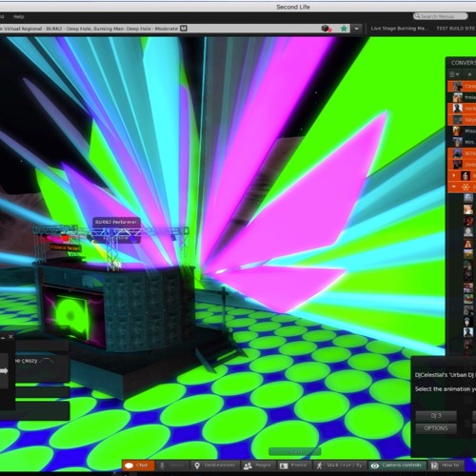Screen dimensions: 476x476
Task: Collapse the expanded group with down arrow
Action: 454,187
